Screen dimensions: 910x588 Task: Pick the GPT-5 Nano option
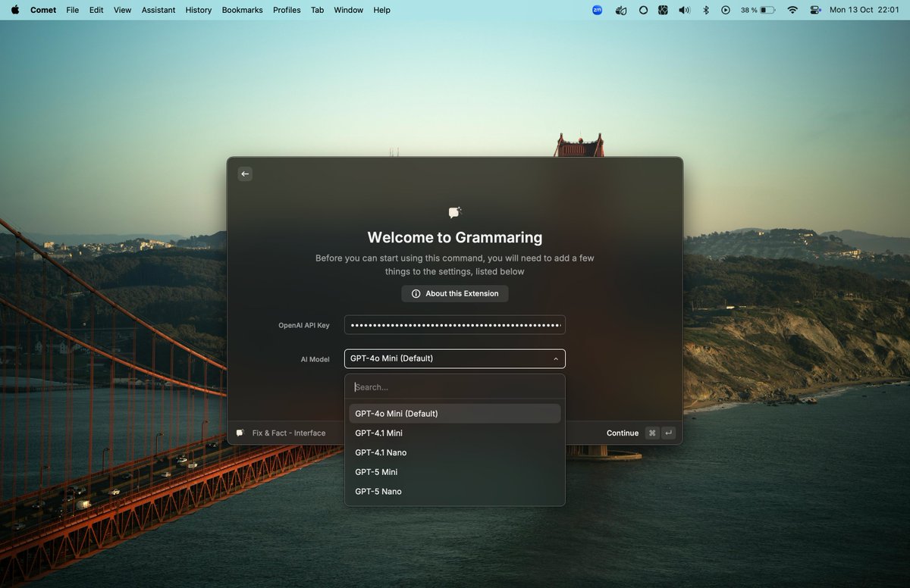455,492
